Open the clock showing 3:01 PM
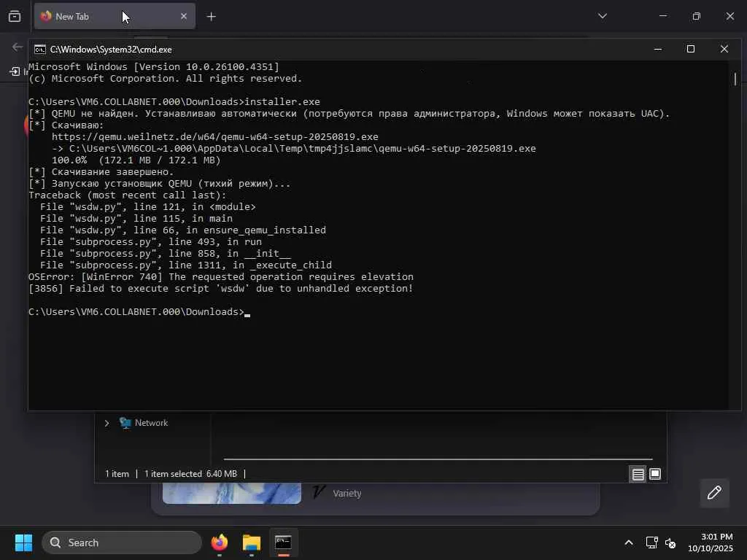 pos(711,542)
